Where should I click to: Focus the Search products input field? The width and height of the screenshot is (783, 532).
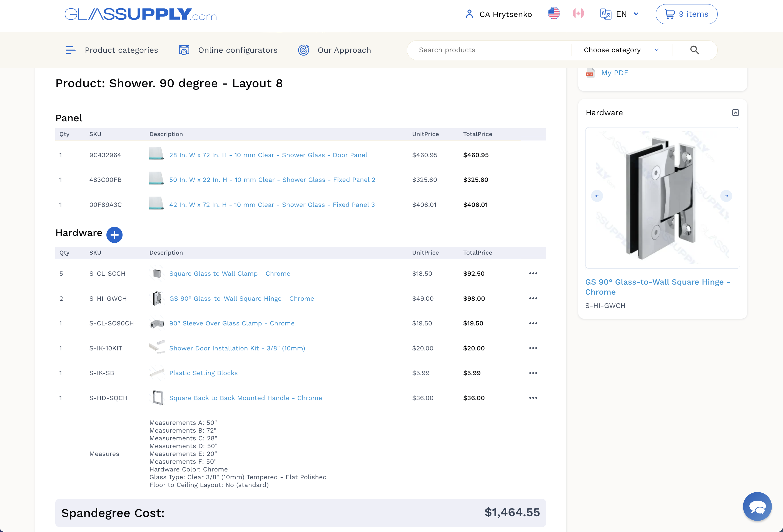[489, 50]
